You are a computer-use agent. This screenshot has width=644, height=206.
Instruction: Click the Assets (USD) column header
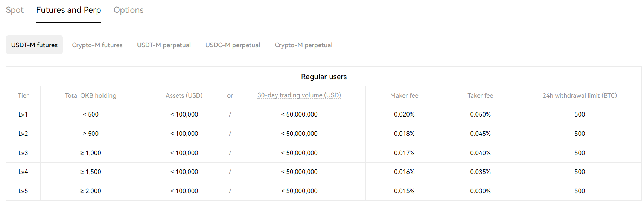[x=184, y=95]
